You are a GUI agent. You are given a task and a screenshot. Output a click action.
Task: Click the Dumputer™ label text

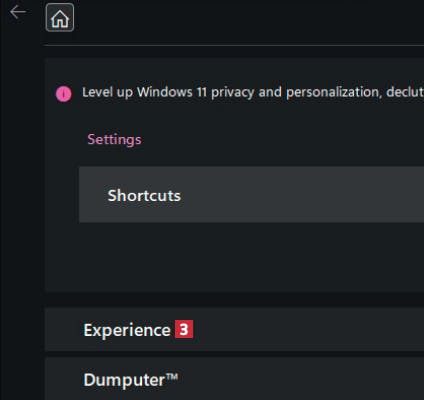(x=131, y=380)
